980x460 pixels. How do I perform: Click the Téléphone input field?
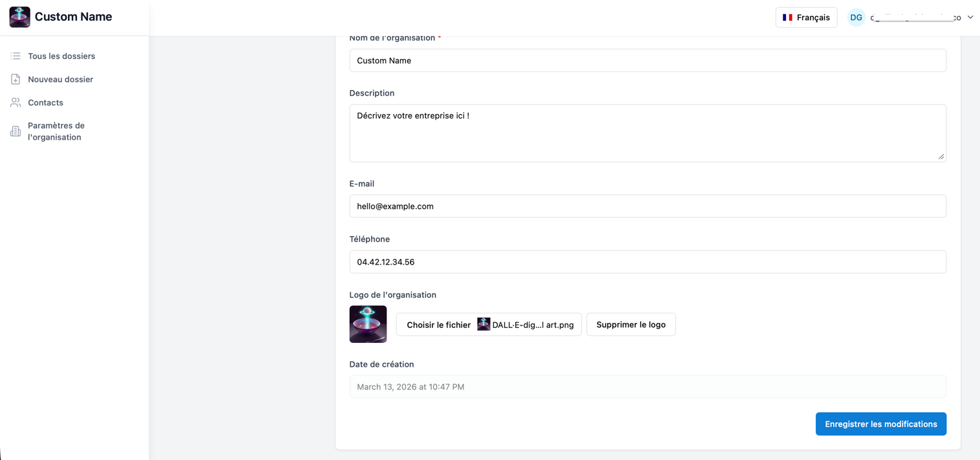pyautogui.click(x=647, y=262)
